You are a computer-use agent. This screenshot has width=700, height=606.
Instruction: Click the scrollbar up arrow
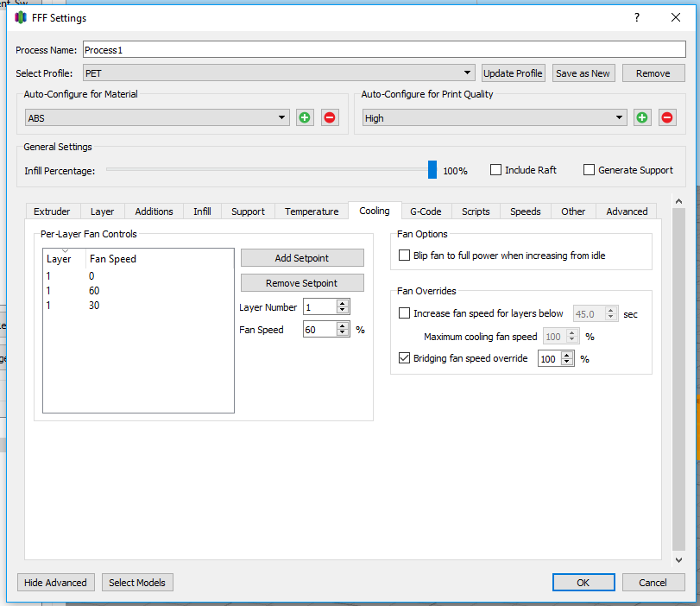(678, 201)
